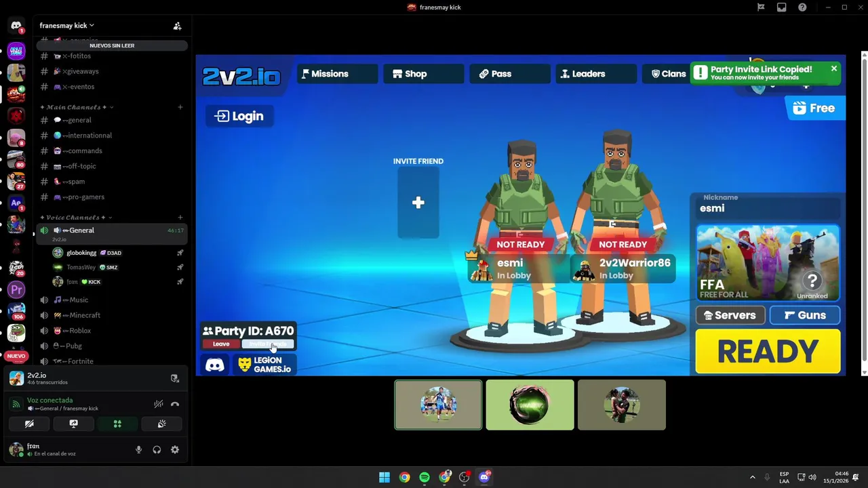
Task: Open the Servers button
Action: [730, 315]
